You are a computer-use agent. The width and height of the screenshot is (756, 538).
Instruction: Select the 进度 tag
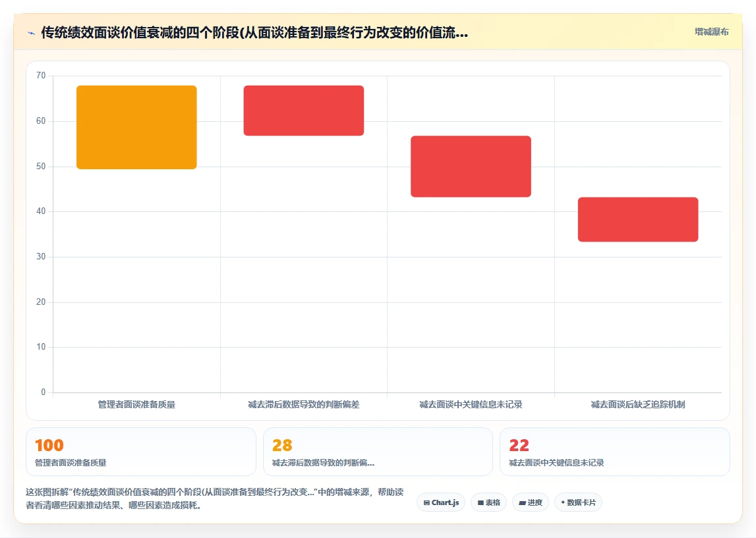(531, 502)
